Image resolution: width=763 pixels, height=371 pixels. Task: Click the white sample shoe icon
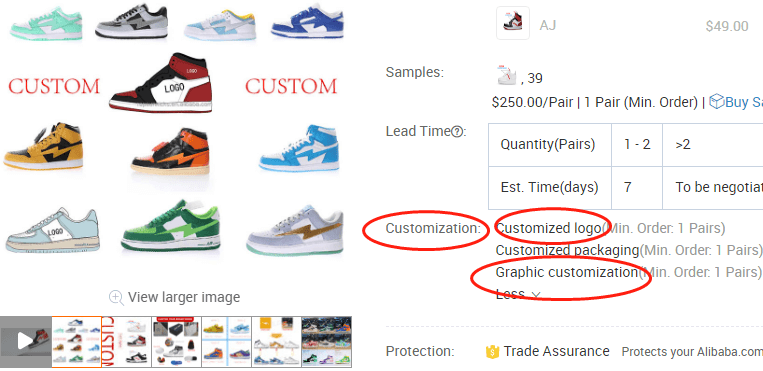506,75
